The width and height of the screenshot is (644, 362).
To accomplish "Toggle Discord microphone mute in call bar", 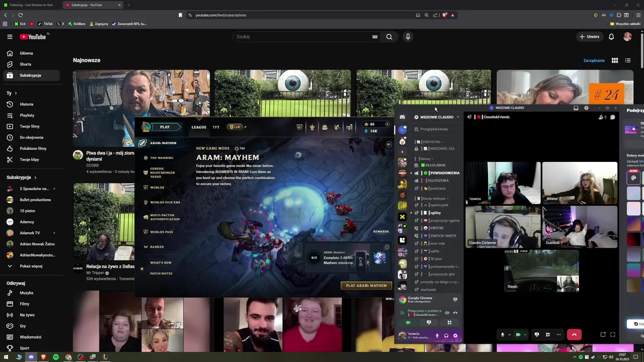I will (502, 334).
